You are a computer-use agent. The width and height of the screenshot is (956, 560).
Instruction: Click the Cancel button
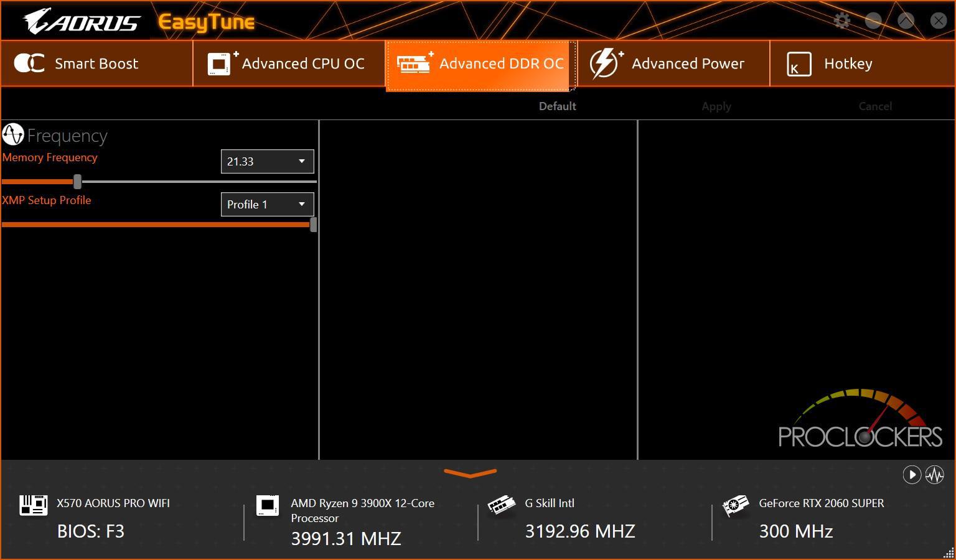click(875, 106)
